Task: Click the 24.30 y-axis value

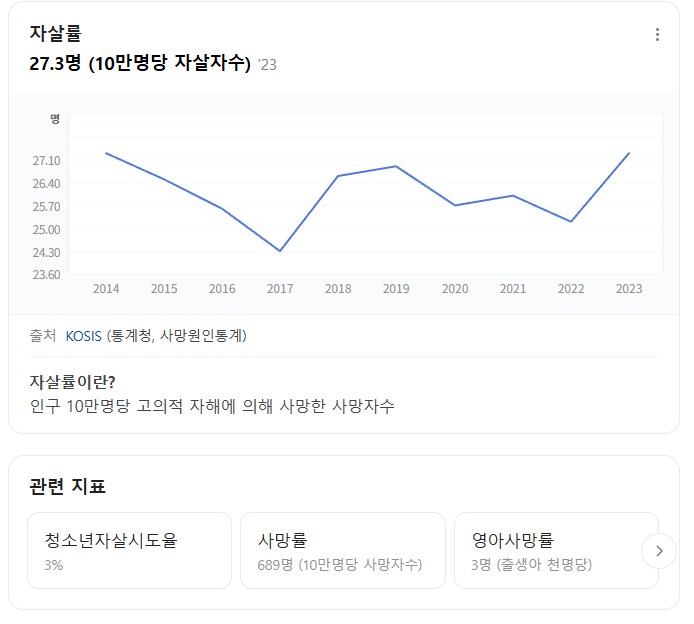Action: 46,253
